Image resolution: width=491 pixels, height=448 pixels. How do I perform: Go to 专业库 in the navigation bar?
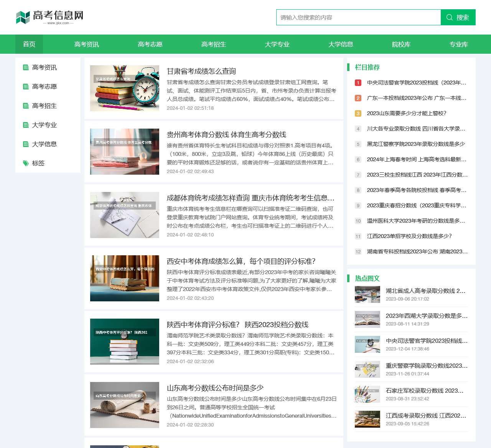[458, 44]
